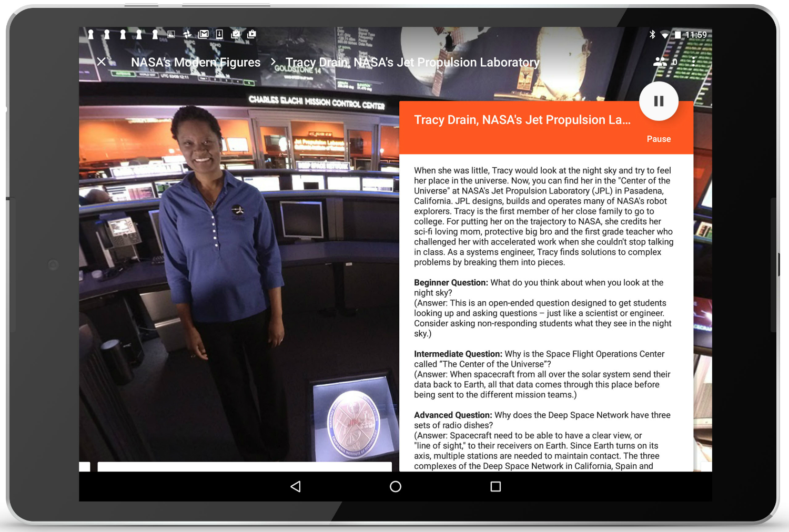Image resolution: width=789 pixels, height=532 pixels.
Task: Tap the Bluetooth status icon
Action: click(x=652, y=35)
